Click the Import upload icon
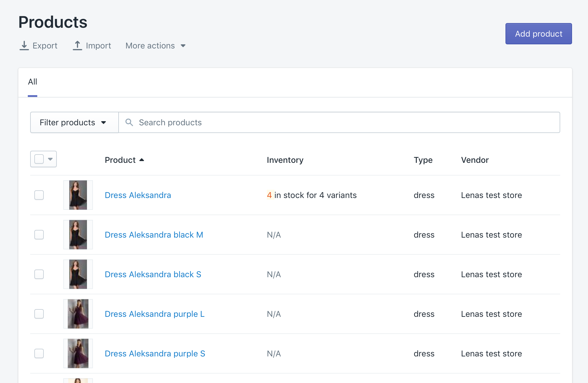 (77, 46)
